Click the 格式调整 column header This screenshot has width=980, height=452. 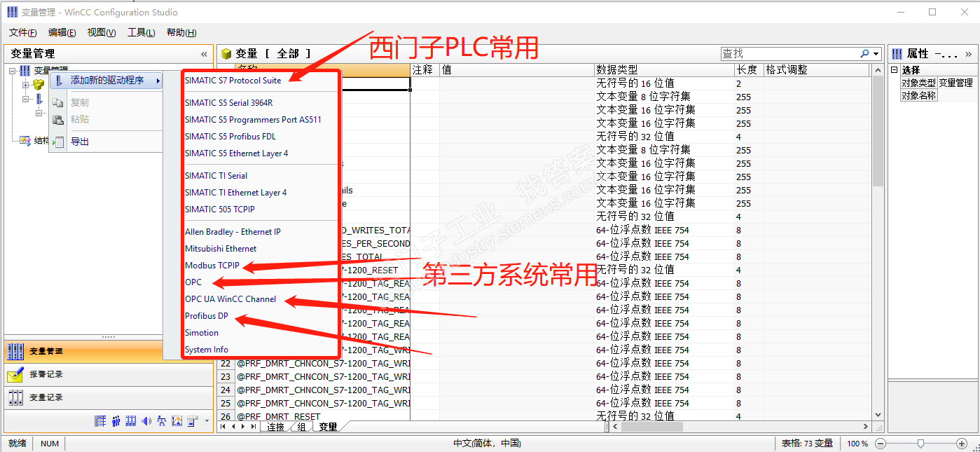tap(817, 70)
